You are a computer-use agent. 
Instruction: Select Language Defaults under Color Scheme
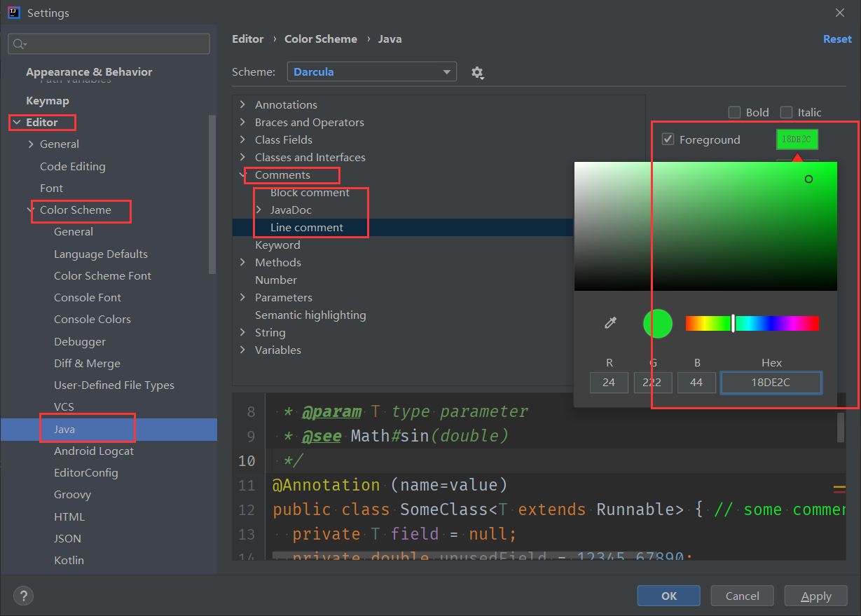(x=101, y=254)
